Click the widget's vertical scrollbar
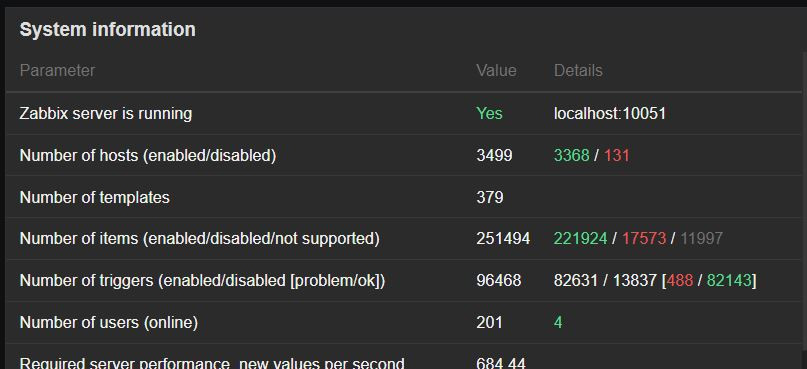Image resolution: width=807 pixels, height=369 pixels. coord(804,210)
